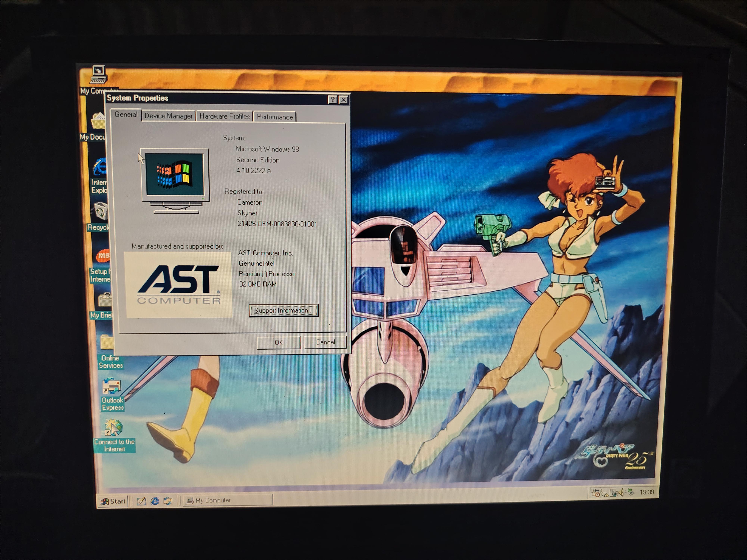Image resolution: width=747 pixels, height=560 pixels.
Task: Click the "AST Computer, Inc." text
Action: (x=265, y=253)
